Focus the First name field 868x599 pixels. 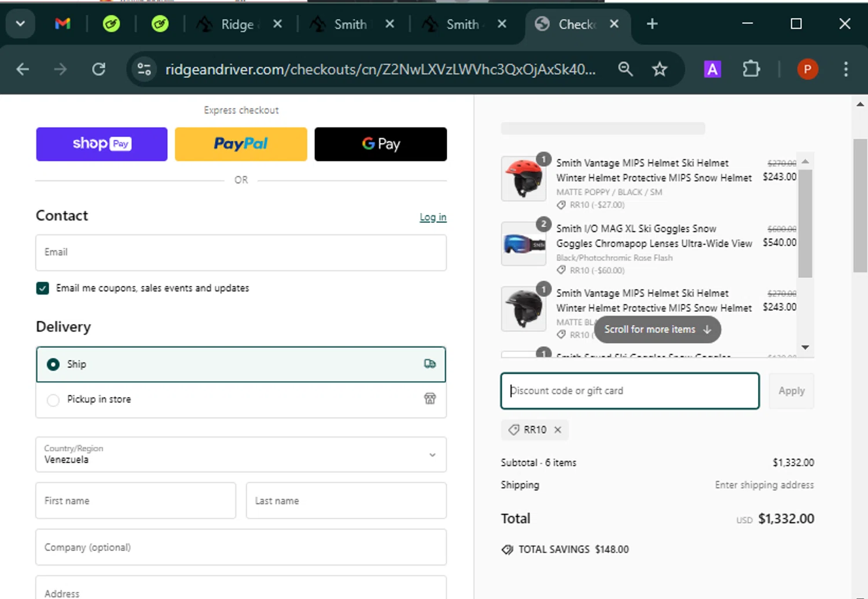click(x=136, y=501)
